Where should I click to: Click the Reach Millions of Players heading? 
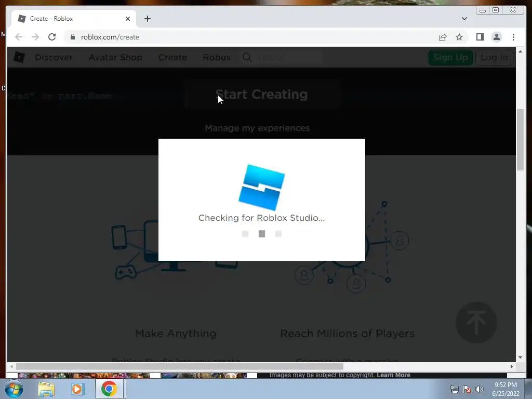[x=347, y=334]
